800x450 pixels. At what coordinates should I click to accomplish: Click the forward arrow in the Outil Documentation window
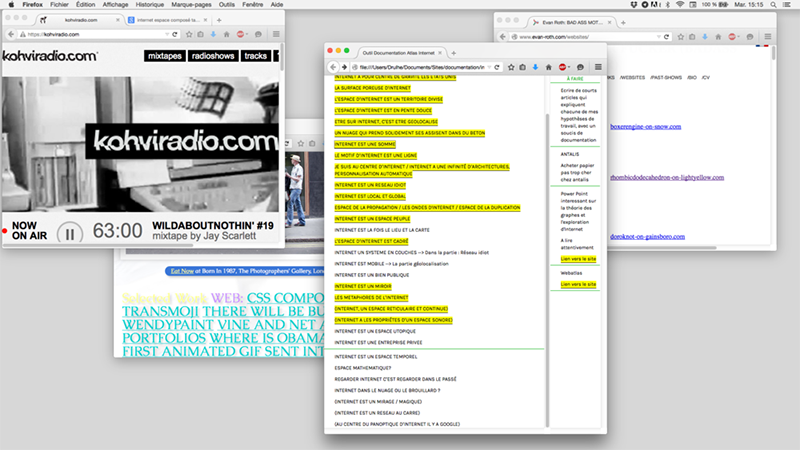[x=345, y=67]
